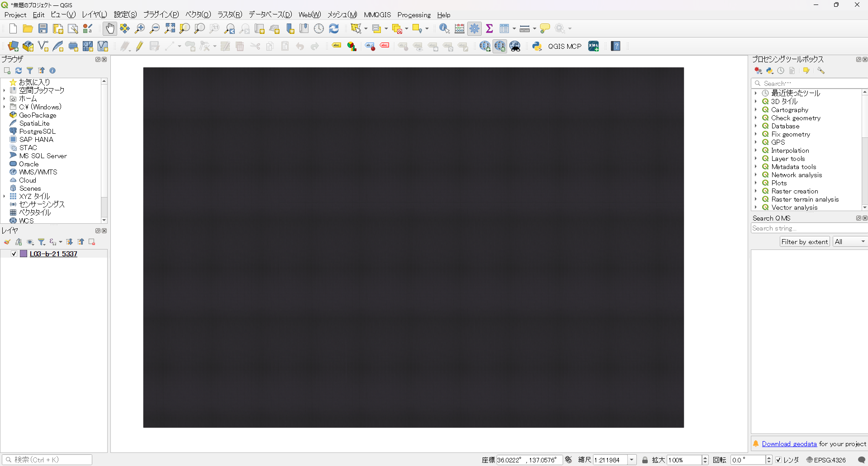Open the temporal controller clock icon
Image resolution: width=868 pixels, height=466 pixels.
(x=319, y=28)
